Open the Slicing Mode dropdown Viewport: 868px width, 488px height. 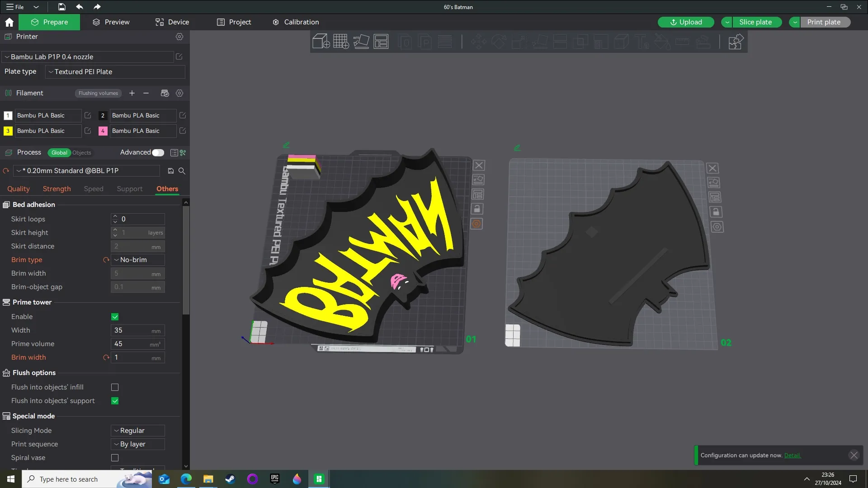(137, 431)
